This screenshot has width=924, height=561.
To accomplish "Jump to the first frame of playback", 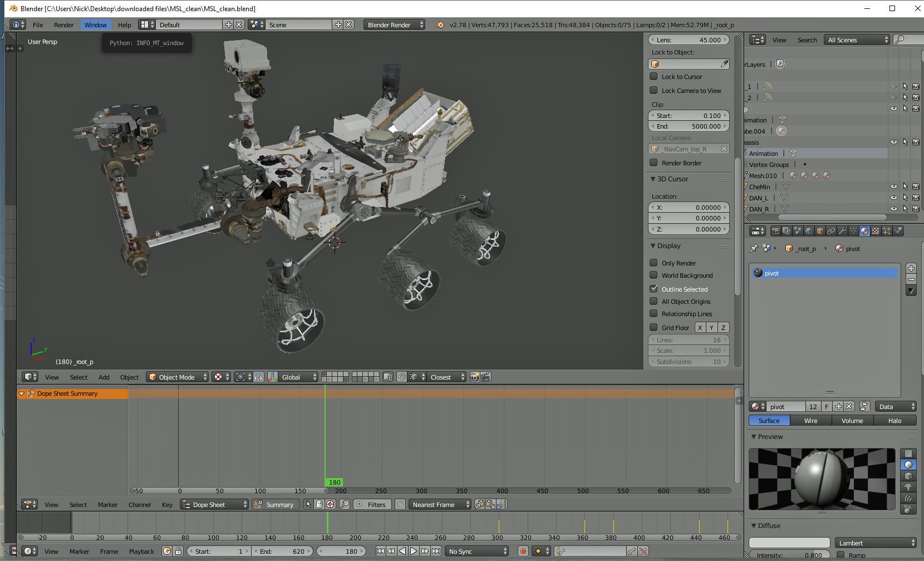I will point(380,551).
